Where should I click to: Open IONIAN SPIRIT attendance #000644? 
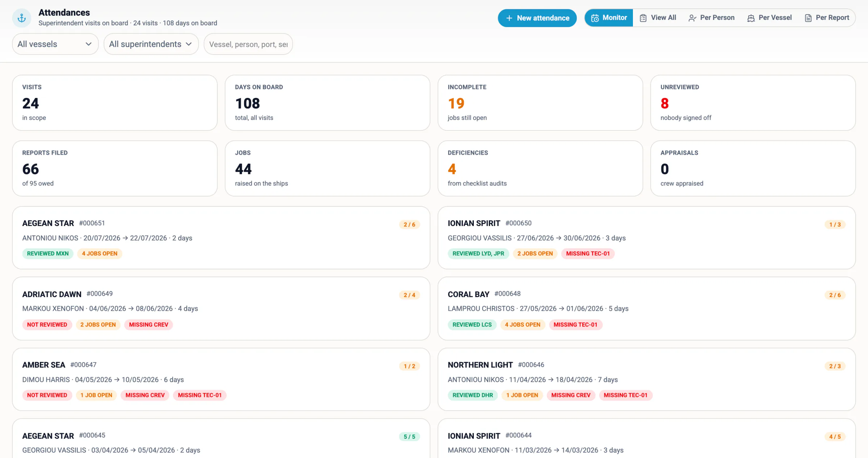point(647,438)
